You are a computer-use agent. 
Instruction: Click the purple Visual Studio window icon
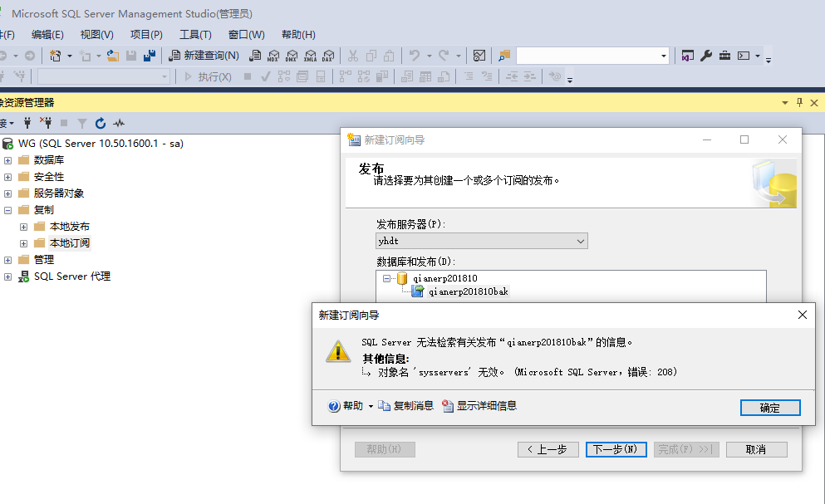[688, 56]
